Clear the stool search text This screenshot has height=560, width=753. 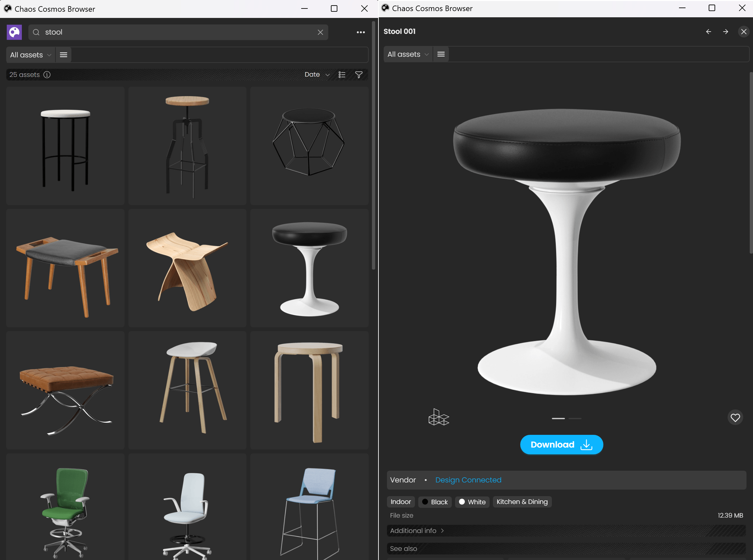point(320,32)
